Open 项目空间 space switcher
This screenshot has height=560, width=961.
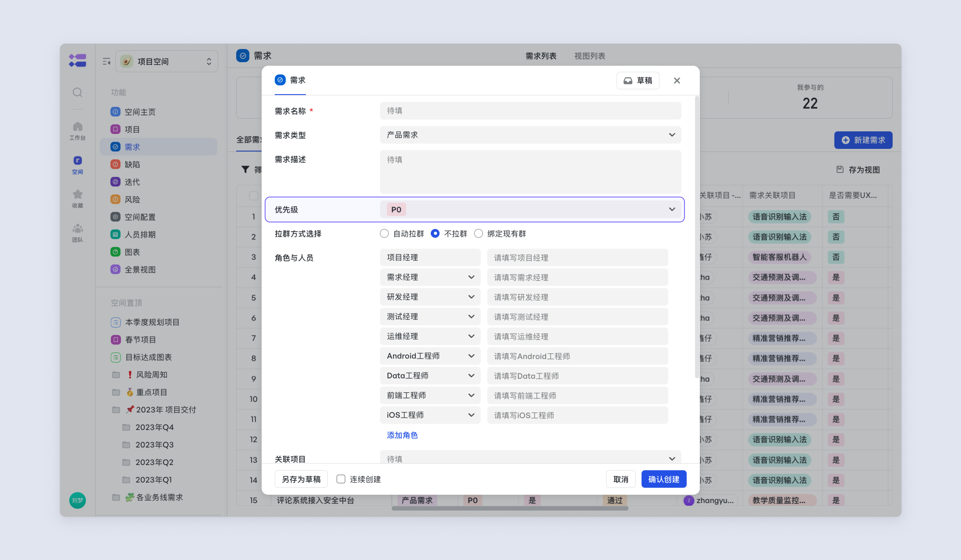167,61
